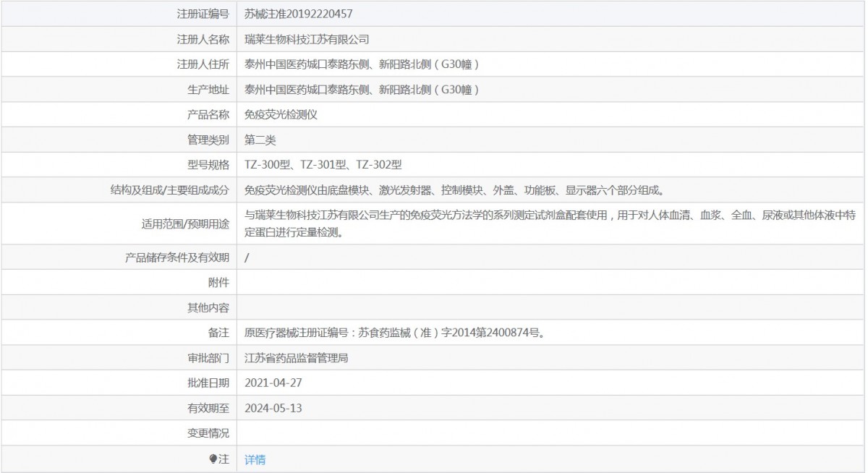Click the 结构及组成 description text

click(454, 190)
